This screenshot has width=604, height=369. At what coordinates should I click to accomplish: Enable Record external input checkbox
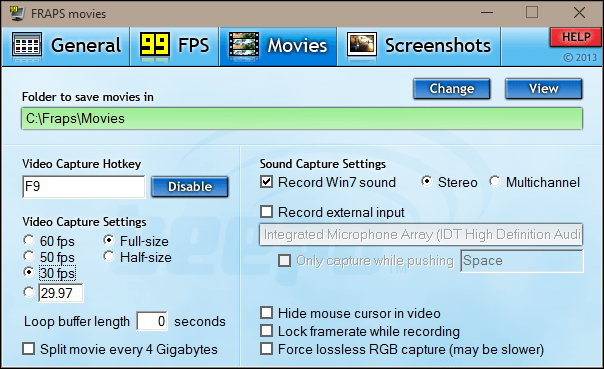coord(267,211)
